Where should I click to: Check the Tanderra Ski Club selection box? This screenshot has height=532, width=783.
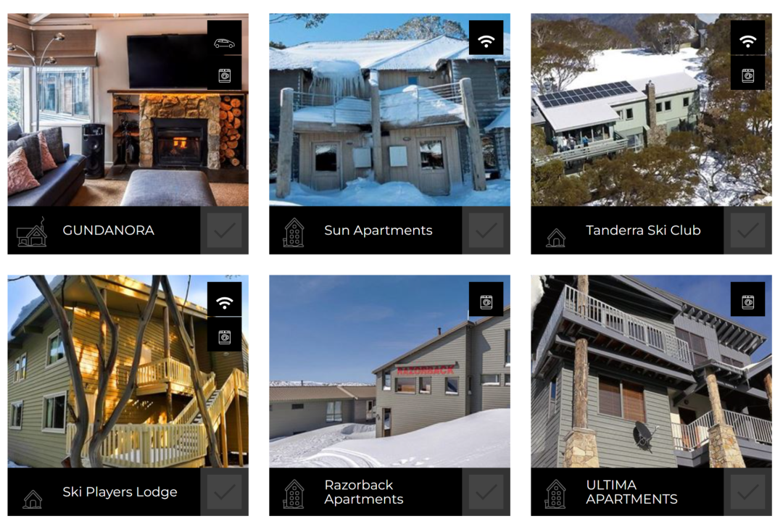point(747,230)
